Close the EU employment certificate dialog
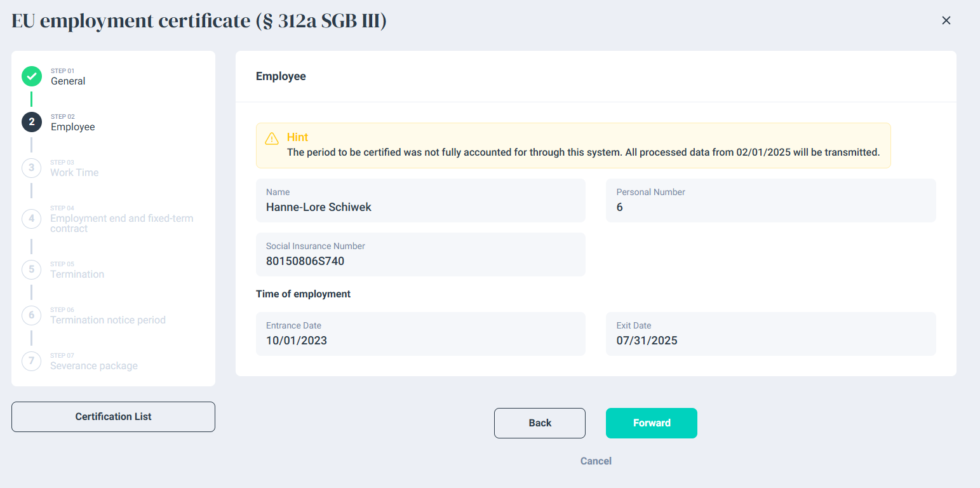This screenshot has width=980, height=488. click(x=946, y=20)
